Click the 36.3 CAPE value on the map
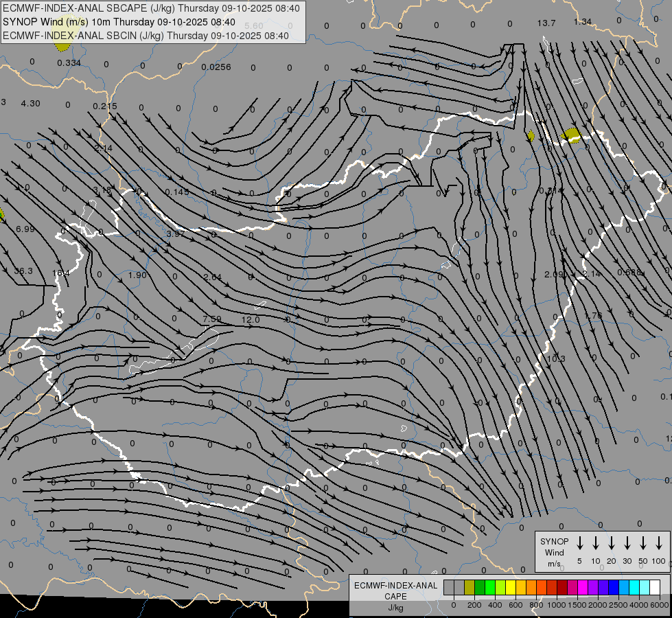This screenshot has height=618, width=672. point(23,271)
